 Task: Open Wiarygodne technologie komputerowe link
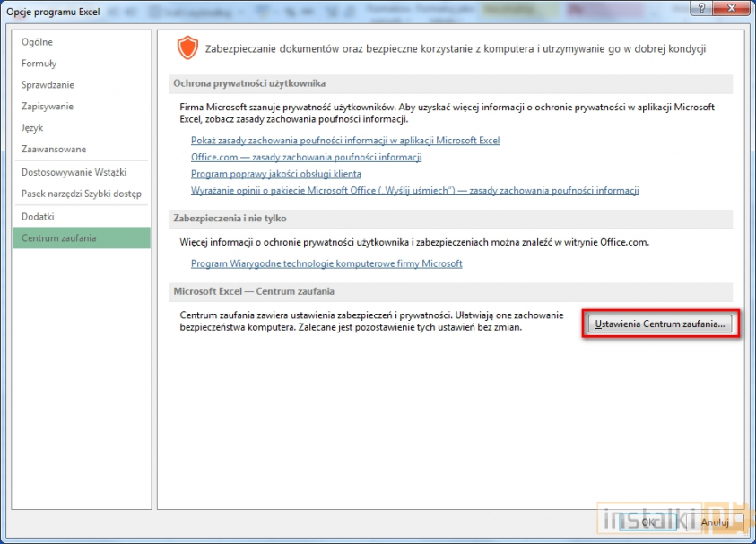(326, 263)
